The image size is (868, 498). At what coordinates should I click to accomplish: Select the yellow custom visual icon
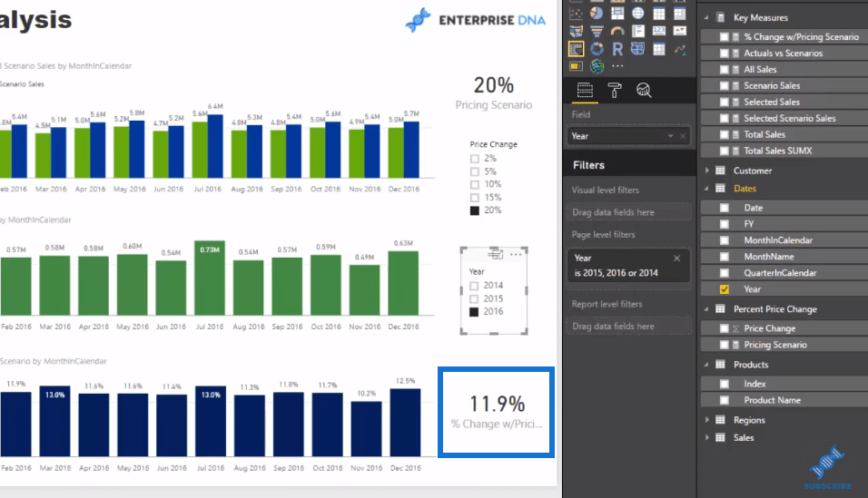point(576,66)
